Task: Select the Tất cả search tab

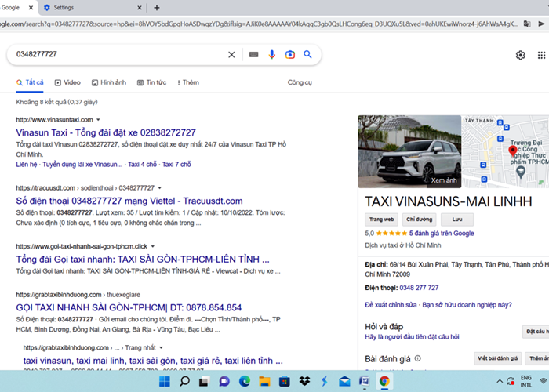Action: point(30,82)
